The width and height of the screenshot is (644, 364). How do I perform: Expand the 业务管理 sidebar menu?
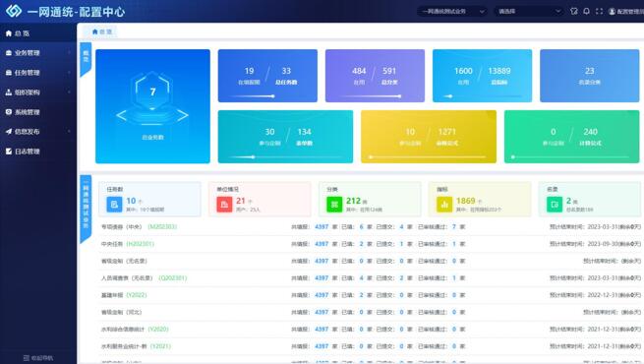[38, 52]
